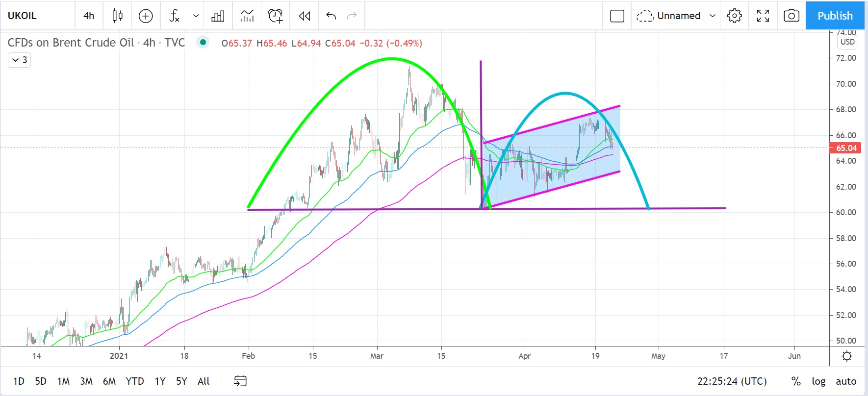Set range to 5D
This screenshot has width=868, height=396.
pos(41,381)
